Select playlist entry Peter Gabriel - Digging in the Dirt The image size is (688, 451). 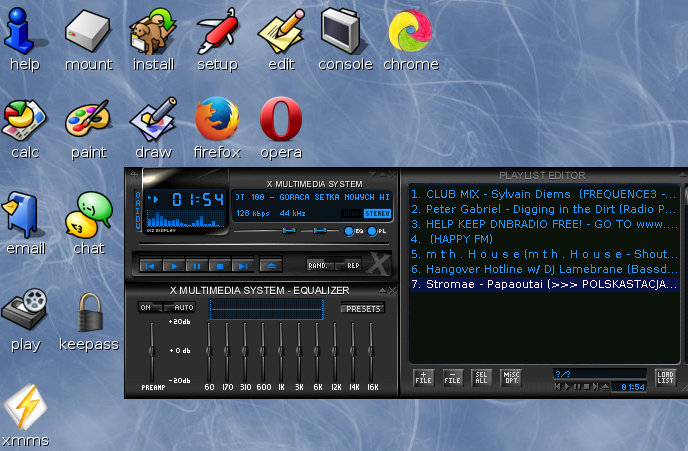(x=545, y=209)
